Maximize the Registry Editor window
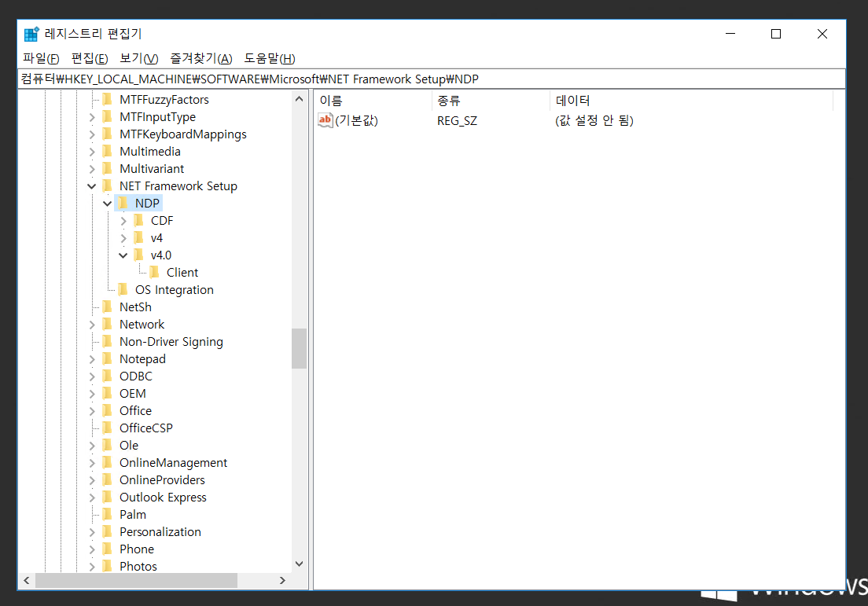The width and height of the screenshot is (868, 606). 776,34
